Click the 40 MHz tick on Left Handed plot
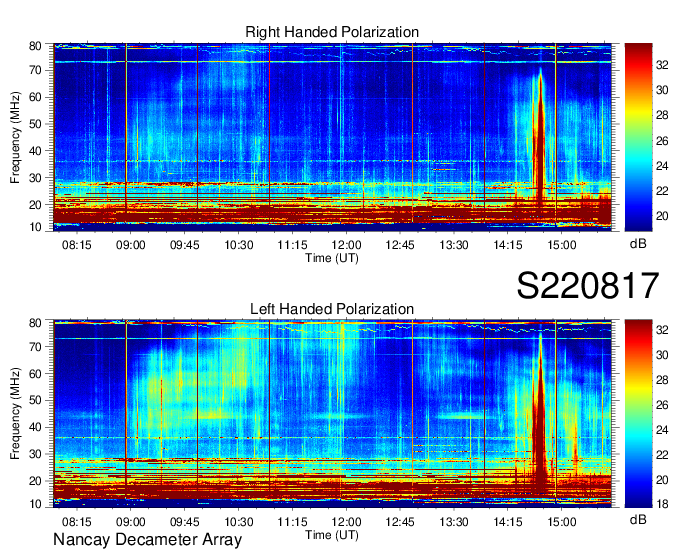680x552 pixels. (35, 427)
